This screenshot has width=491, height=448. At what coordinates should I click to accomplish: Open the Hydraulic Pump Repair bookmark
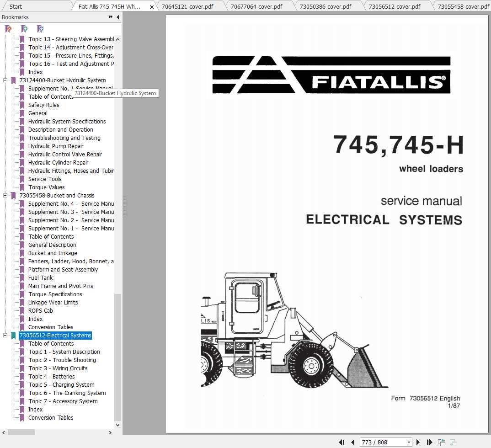point(56,146)
